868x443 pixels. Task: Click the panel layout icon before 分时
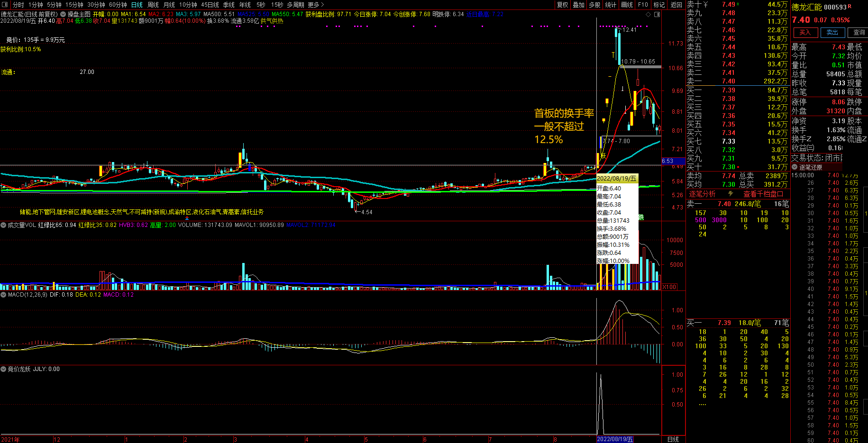click(x=5, y=5)
